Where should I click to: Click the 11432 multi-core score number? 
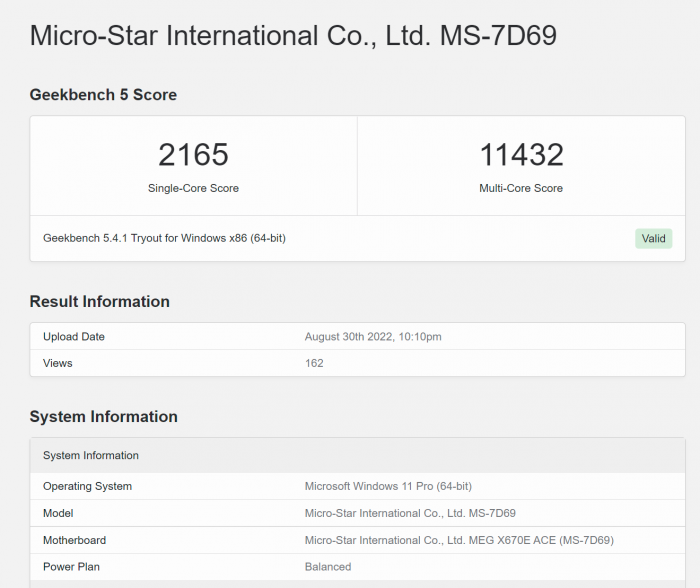pos(521,154)
